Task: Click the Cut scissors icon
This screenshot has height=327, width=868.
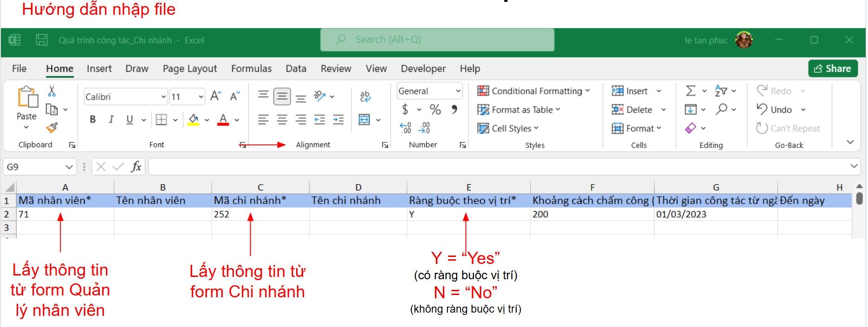Action: coord(52,91)
